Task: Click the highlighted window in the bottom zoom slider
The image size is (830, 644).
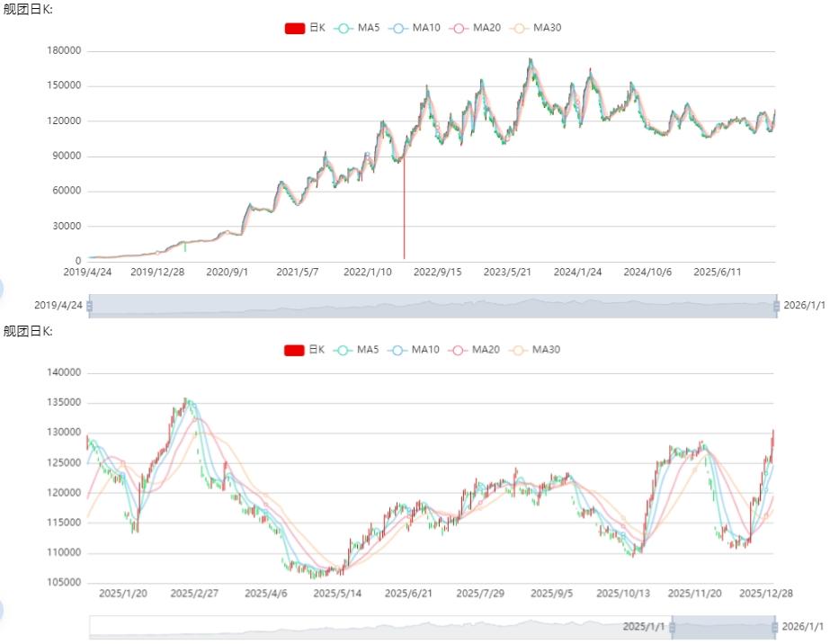Action: click(x=724, y=627)
